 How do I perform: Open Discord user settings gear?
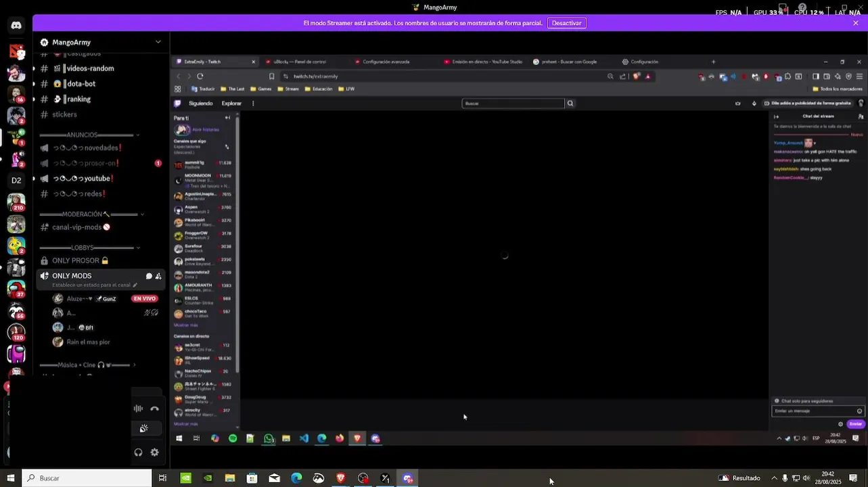coord(154,453)
